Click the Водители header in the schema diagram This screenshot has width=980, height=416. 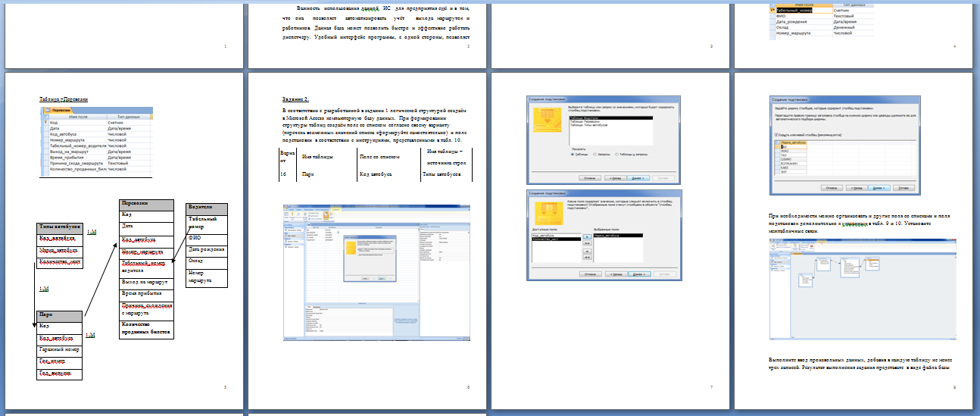(201, 208)
